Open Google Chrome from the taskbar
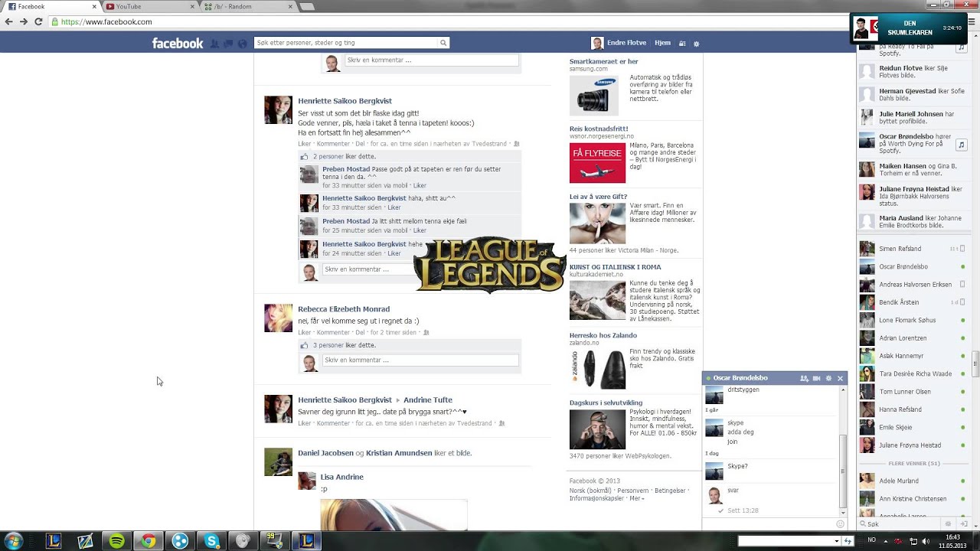The image size is (980, 551). tap(149, 541)
